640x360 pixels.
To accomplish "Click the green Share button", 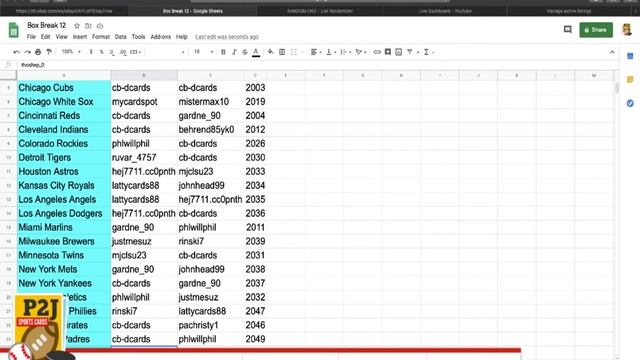I will 596,30.
